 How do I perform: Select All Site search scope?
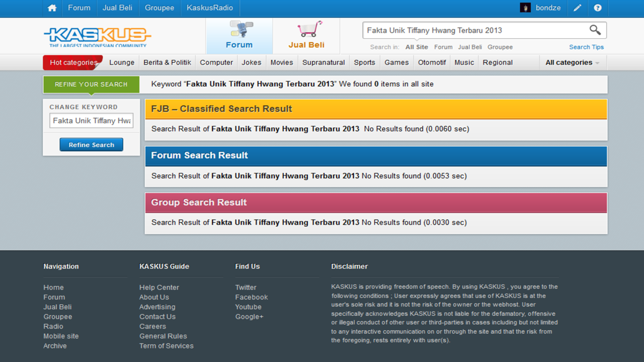(417, 47)
